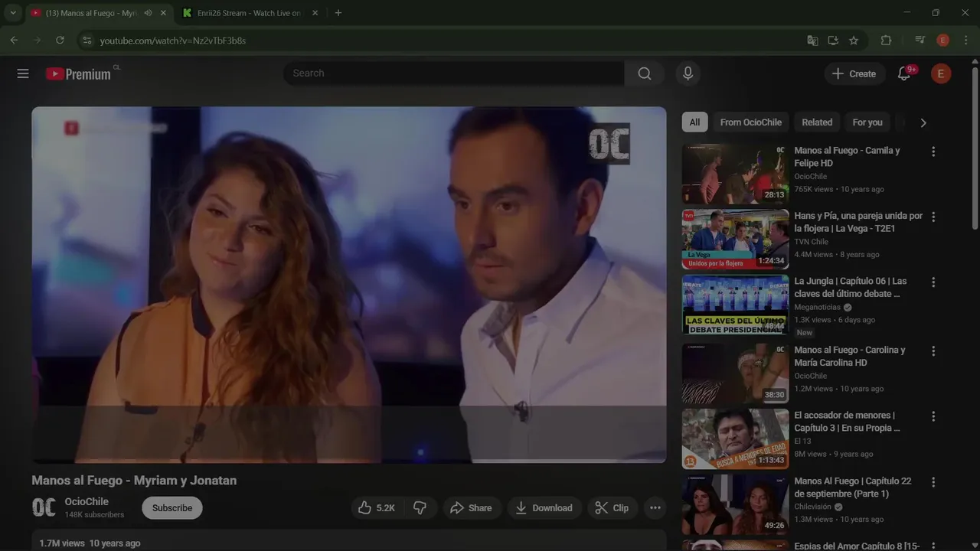Viewport: 980px width, 551px height.
Task: Open Meganoticias channel name
Action: tap(817, 307)
